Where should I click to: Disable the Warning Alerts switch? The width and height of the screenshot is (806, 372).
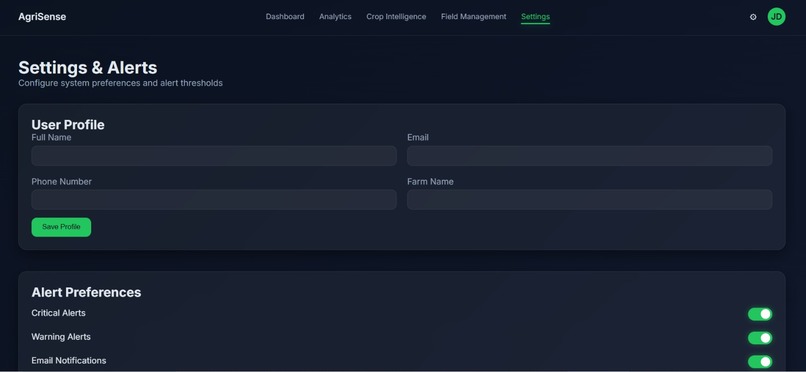pyautogui.click(x=760, y=338)
